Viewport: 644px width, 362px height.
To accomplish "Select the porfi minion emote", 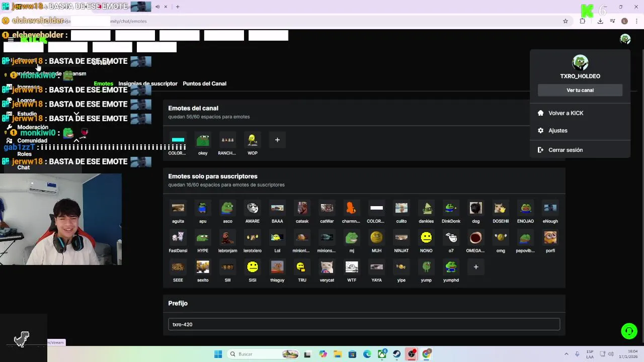I will [x=550, y=237].
